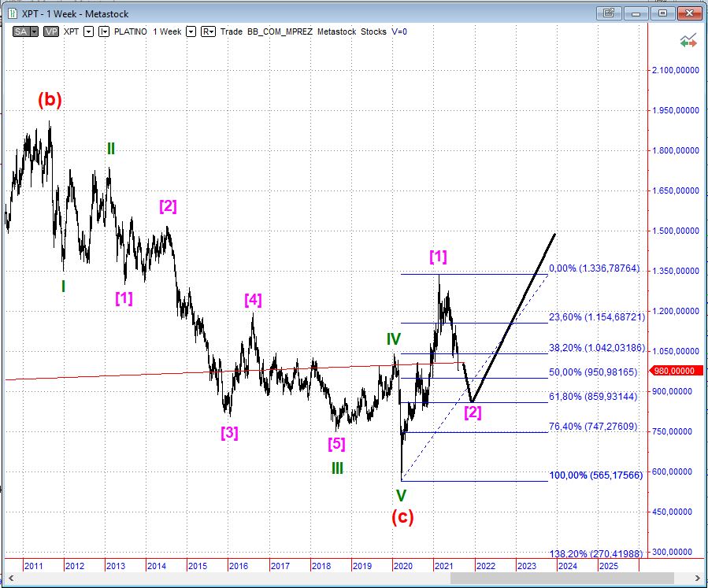Open the symbol dropdown next to XPT
Screen dimensions: 708x588
pos(89,31)
